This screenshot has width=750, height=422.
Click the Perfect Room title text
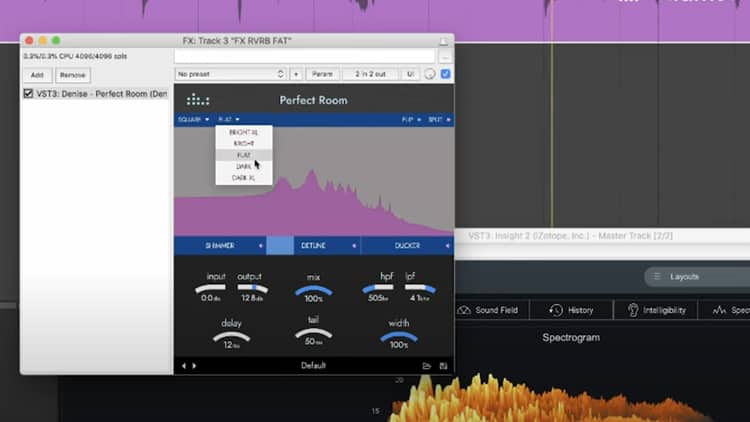313,100
